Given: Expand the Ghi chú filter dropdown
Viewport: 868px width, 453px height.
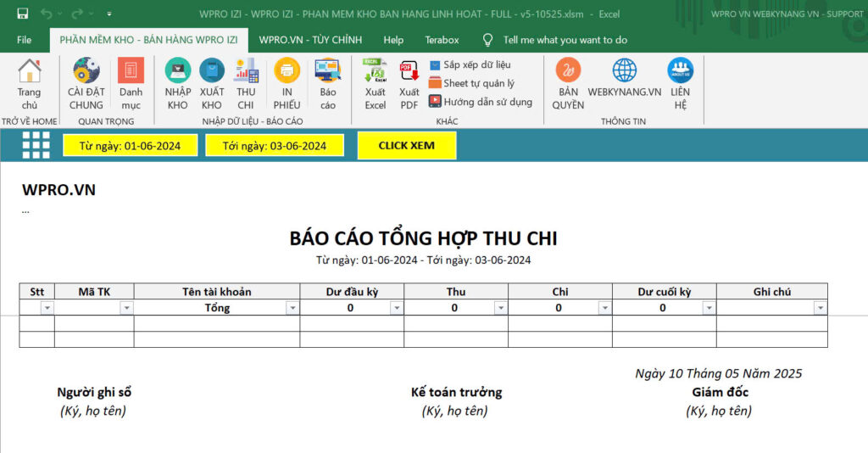Looking at the screenshot, I should [820, 308].
